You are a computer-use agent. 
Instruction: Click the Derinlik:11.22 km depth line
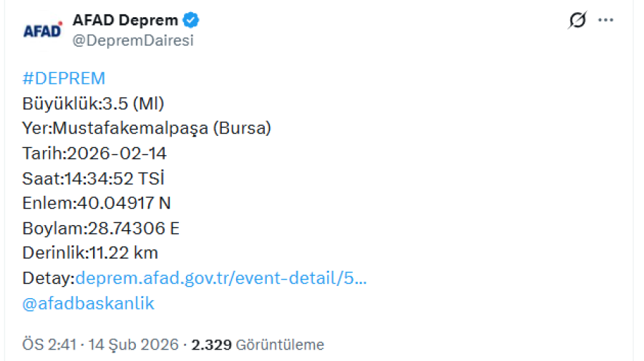(90, 253)
